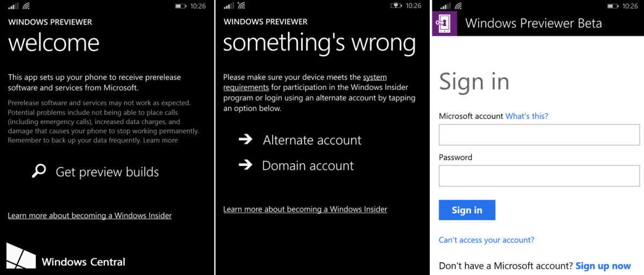Open the What's this? link

tap(526, 116)
